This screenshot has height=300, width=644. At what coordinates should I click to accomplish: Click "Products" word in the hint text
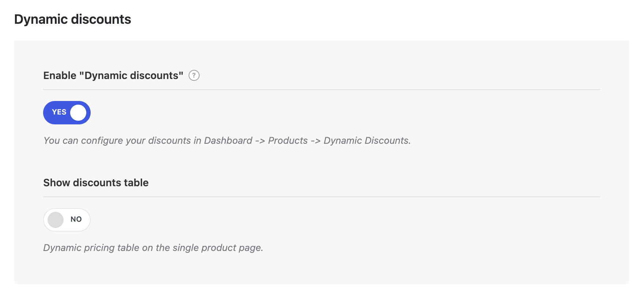[288, 140]
